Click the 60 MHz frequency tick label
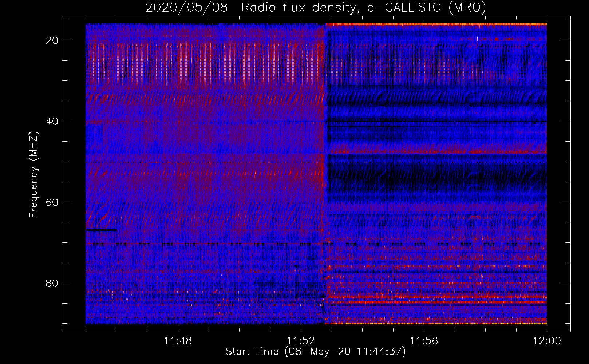589x364 pixels. (x=52, y=202)
